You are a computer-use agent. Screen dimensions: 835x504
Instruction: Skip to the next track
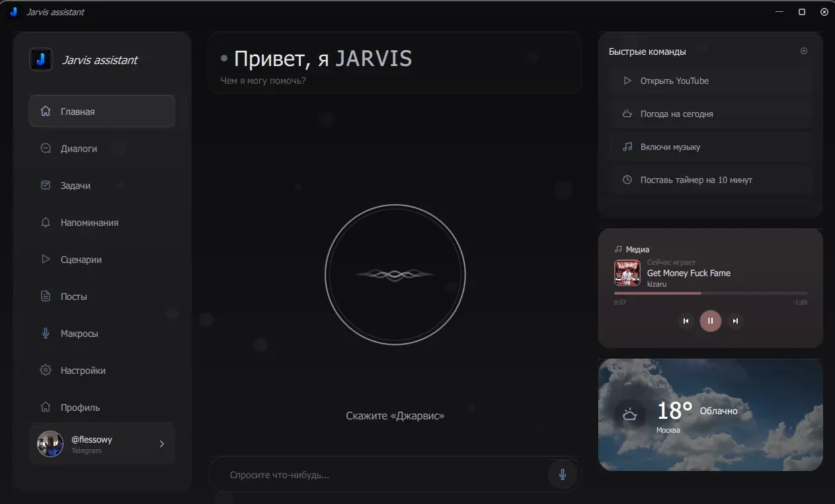pyautogui.click(x=735, y=321)
